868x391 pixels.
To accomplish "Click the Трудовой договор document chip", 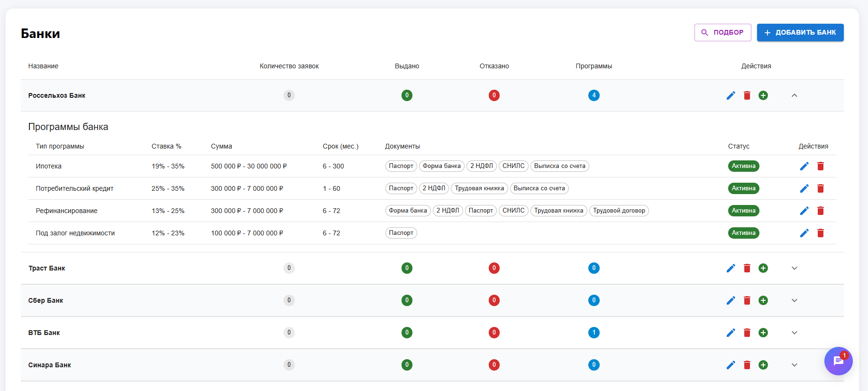I will click(619, 211).
